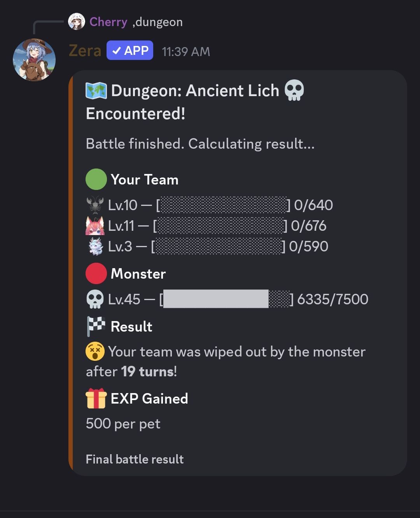Image resolution: width=420 pixels, height=518 pixels.
Task: Click the verified APP badge
Action: [130, 51]
